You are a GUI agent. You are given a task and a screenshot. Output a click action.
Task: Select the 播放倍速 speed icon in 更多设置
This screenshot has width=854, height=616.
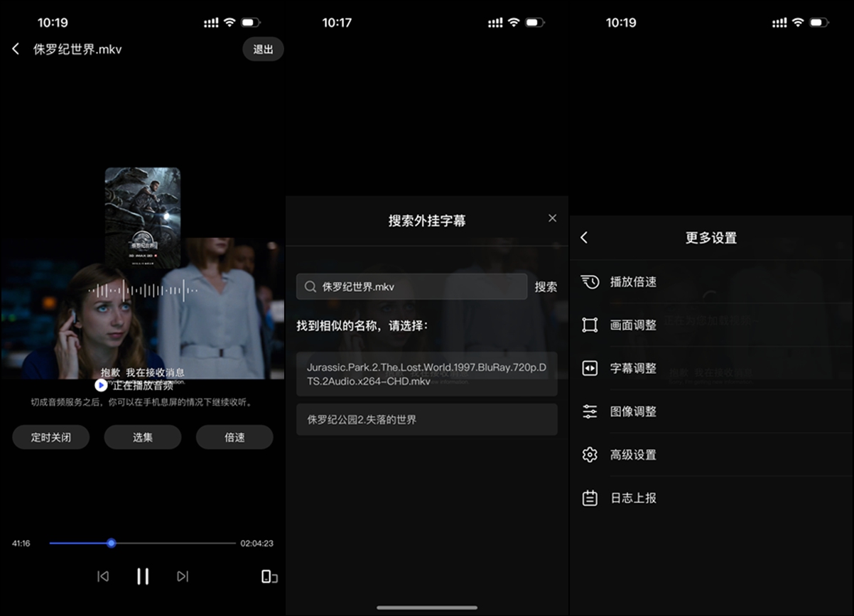(x=590, y=281)
